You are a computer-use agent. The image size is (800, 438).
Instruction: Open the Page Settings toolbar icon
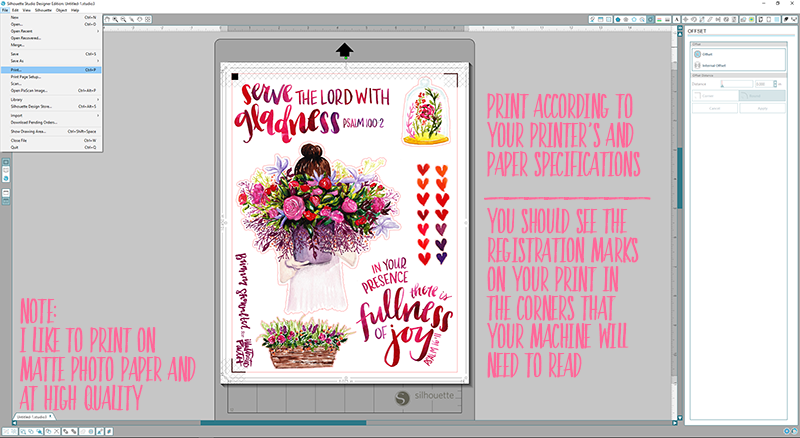coord(601,19)
